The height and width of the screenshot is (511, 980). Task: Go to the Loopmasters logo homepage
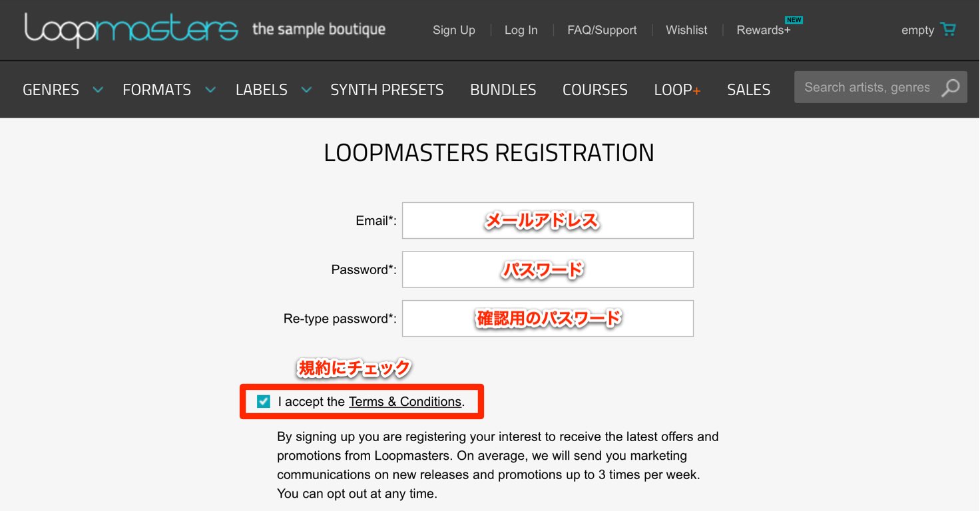[131, 29]
